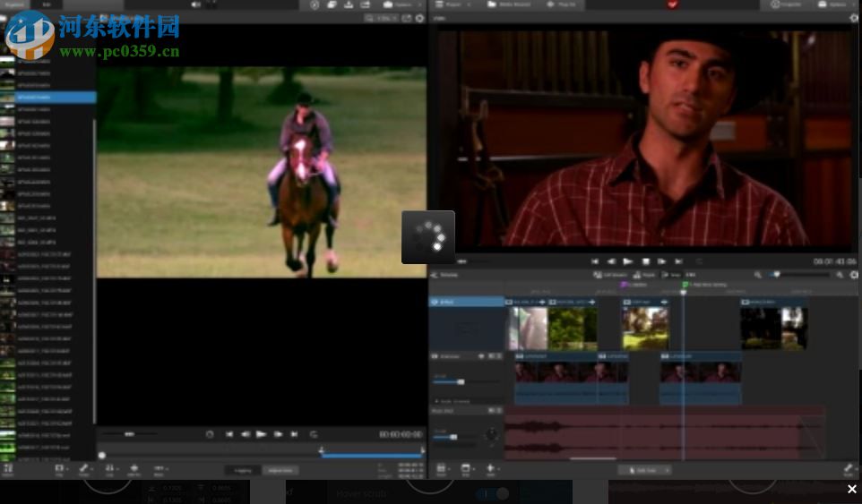Click the magnifier icon in timeline header
This screenshot has height=504, width=862.
tap(758, 275)
